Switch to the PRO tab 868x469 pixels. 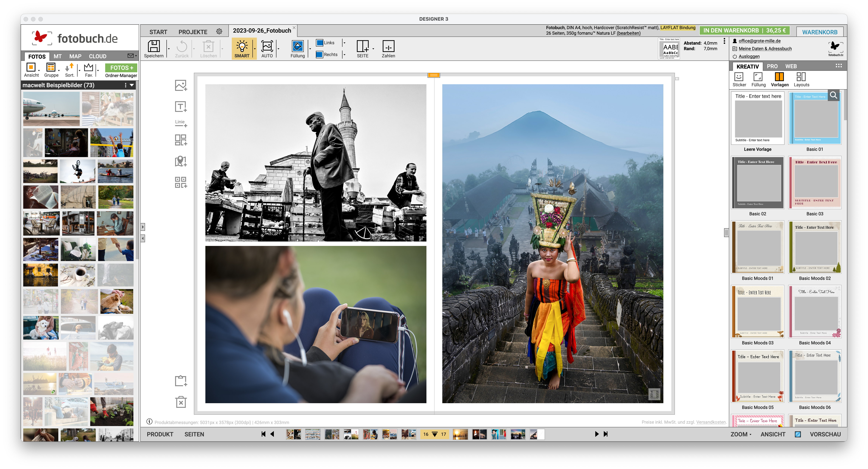pyautogui.click(x=772, y=66)
